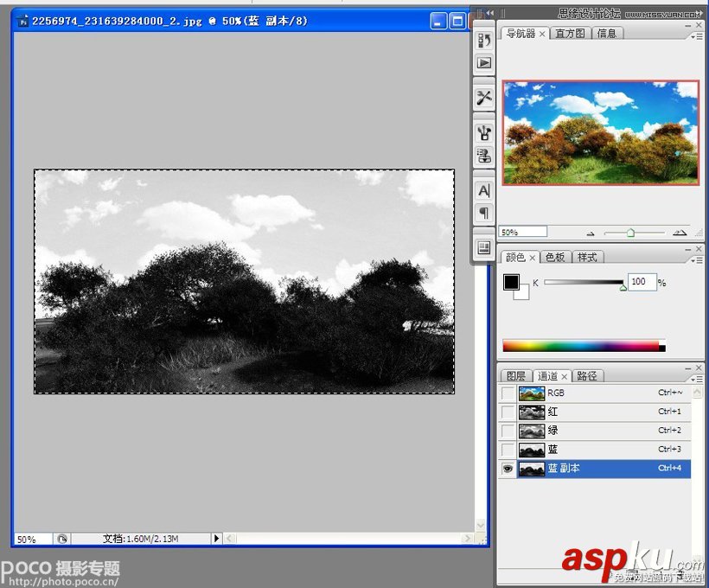Open the Tool Presets panel icon
The image size is (709, 588).
(x=484, y=97)
